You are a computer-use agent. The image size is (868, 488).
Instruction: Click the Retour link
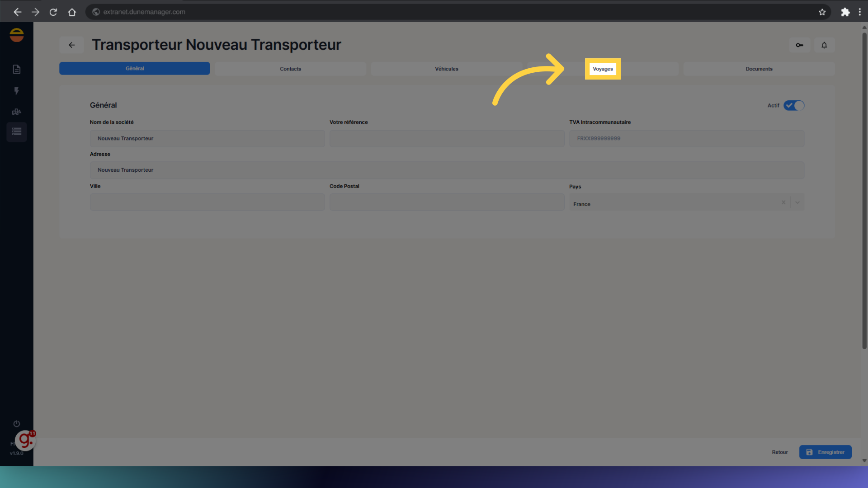coord(779,452)
